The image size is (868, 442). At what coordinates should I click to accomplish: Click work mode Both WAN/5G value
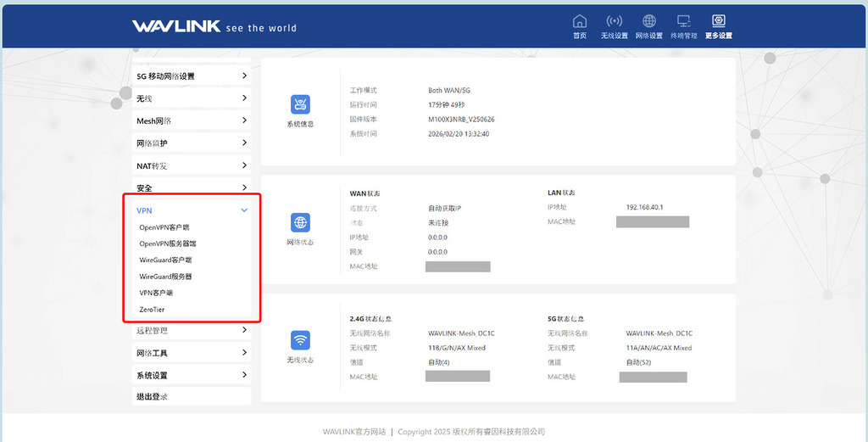point(449,90)
